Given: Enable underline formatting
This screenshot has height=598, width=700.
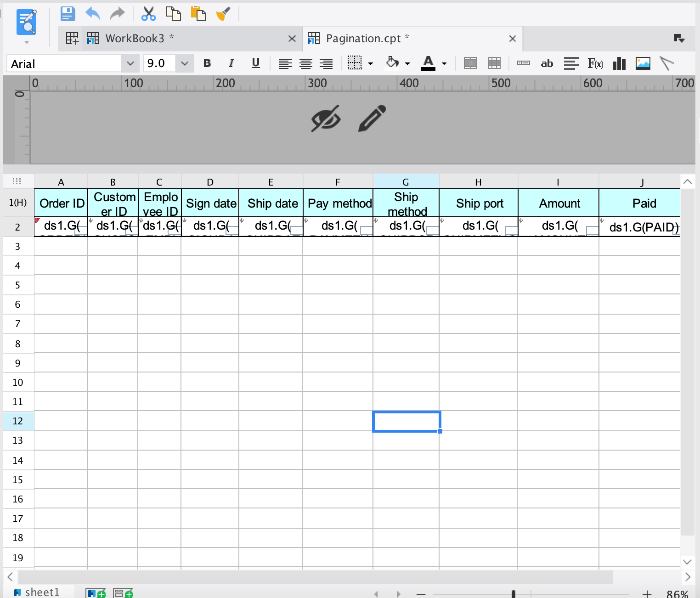Looking at the screenshot, I should click(256, 63).
